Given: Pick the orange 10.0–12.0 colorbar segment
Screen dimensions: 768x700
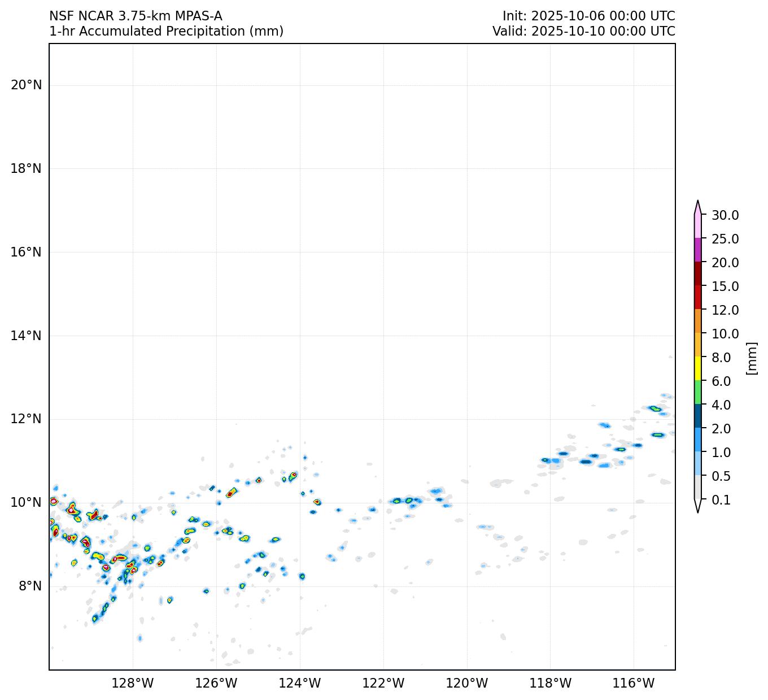Looking at the screenshot, I should [x=698, y=321].
